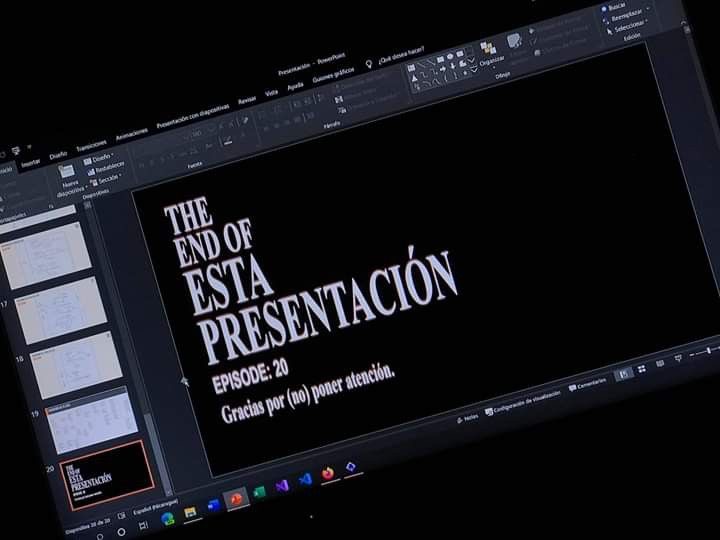Click the PowerPoint taskbar icon

click(236, 499)
